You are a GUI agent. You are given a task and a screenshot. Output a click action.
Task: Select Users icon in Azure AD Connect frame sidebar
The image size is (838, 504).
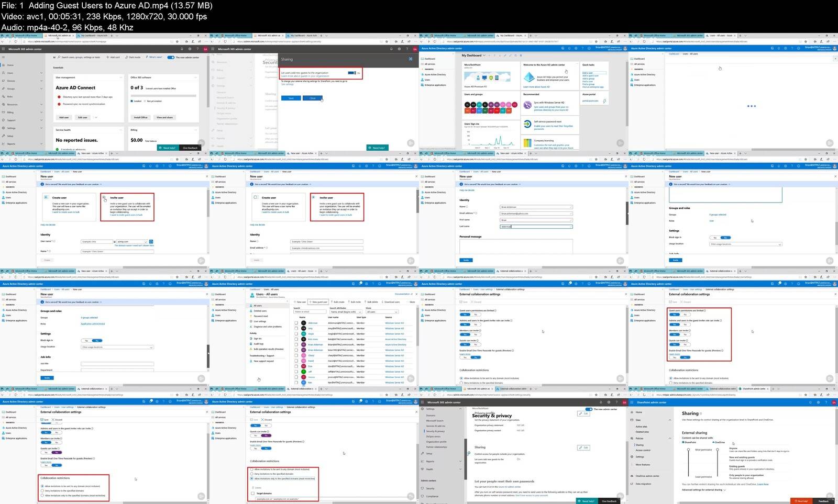coord(4,73)
